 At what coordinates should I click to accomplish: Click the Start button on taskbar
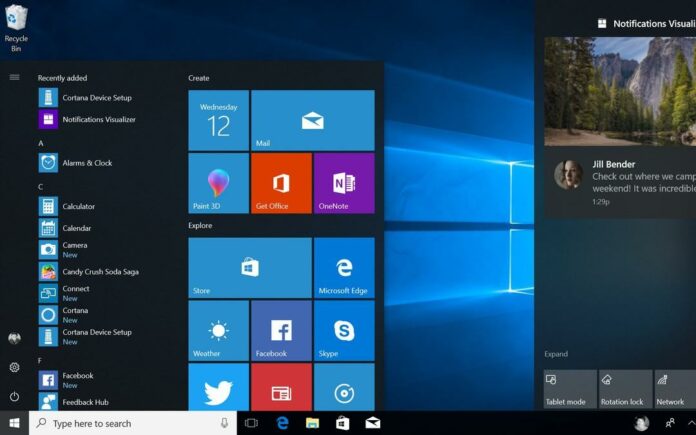click(14, 423)
